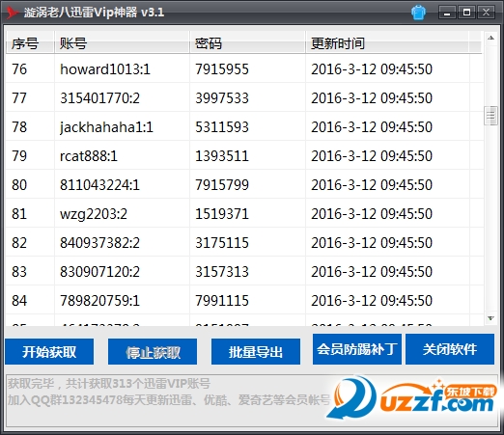Open the blue skin shirt icon
504x435 pixels.
click(x=418, y=13)
